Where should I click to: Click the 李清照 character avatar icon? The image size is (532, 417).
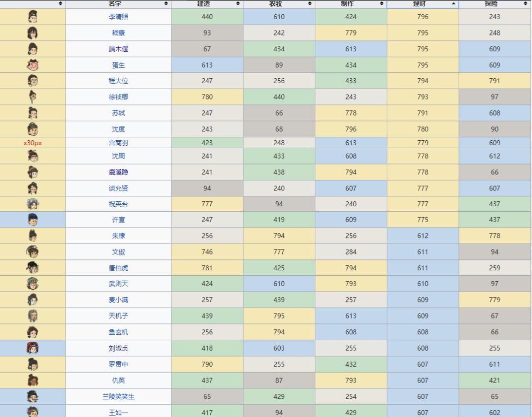[x=33, y=17]
